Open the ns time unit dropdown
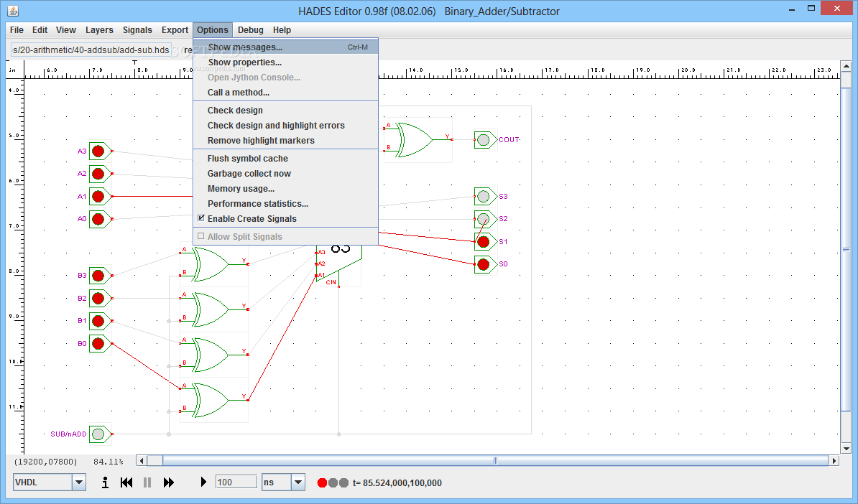Screen dimensions: 858x504 pyautogui.click(x=298, y=482)
